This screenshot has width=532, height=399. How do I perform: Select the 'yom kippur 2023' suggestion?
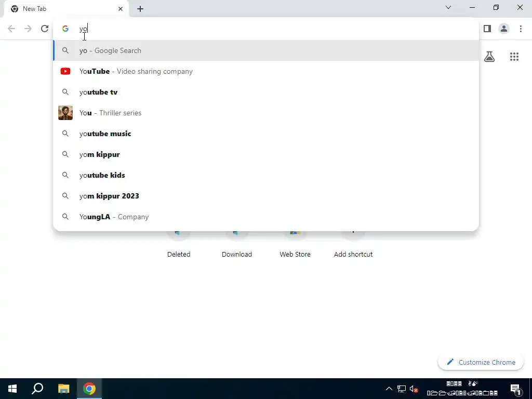click(x=266, y=196)
